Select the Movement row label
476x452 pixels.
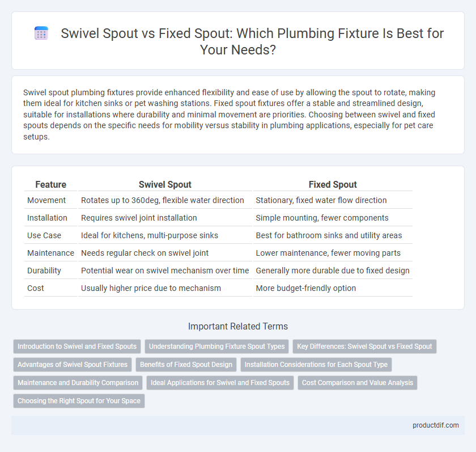[46, 200]
